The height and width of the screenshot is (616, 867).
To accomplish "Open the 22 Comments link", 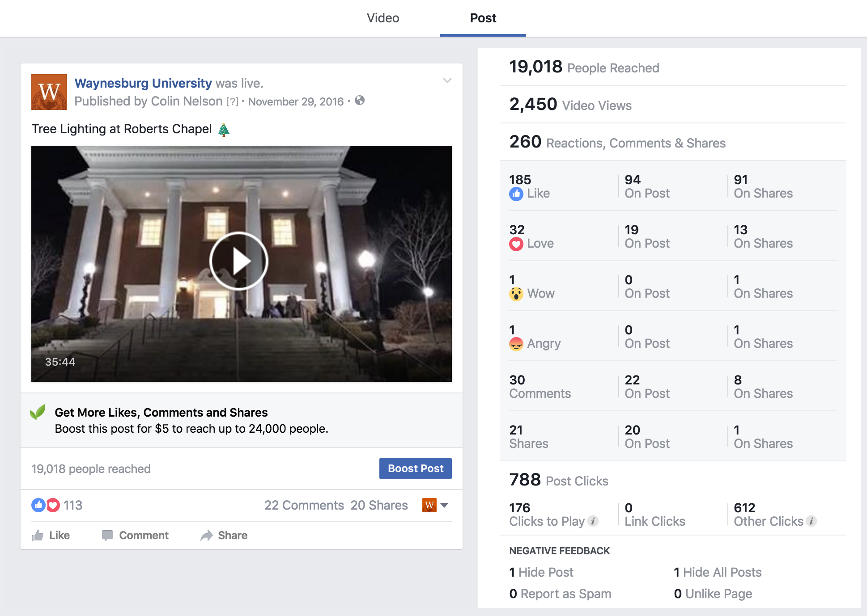I will coord(304,505).
